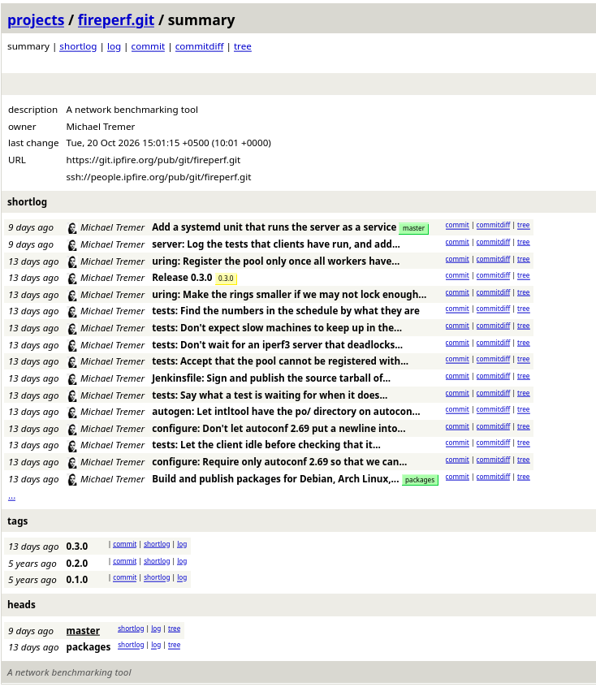The image size is (596, 700).
Task: Switch to the log navigation view
Action: [114, 46]
